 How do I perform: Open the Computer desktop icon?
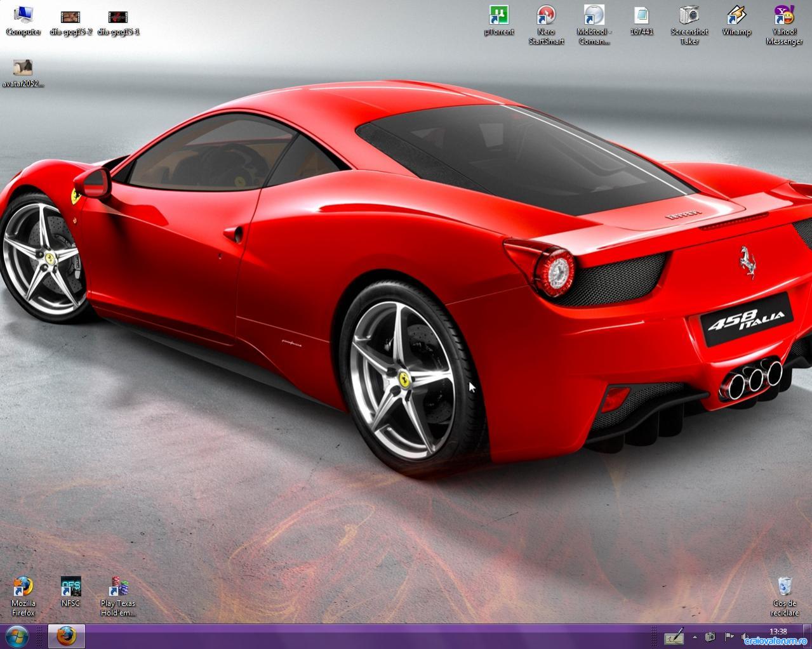tap(23, 20)
